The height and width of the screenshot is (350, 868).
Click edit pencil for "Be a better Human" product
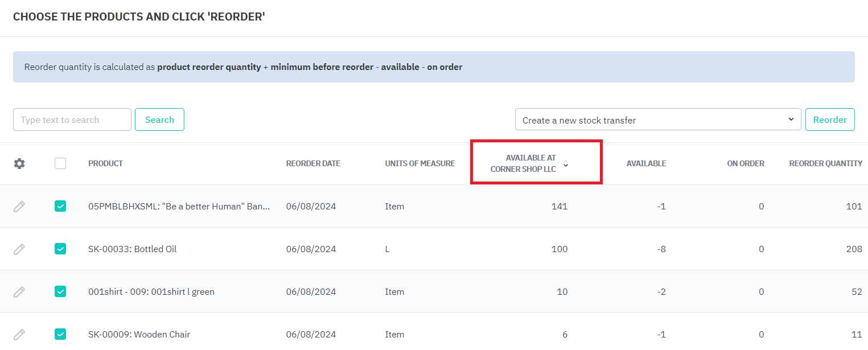[x=19, y=207]
